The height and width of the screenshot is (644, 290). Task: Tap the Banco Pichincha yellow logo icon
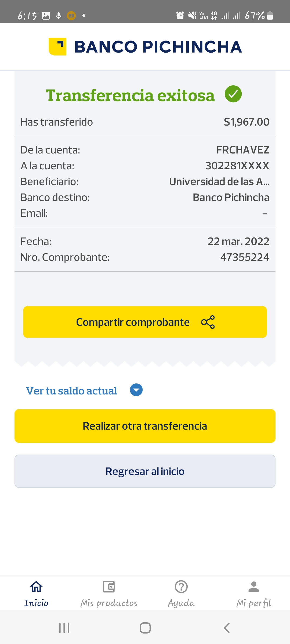point(57,47)
